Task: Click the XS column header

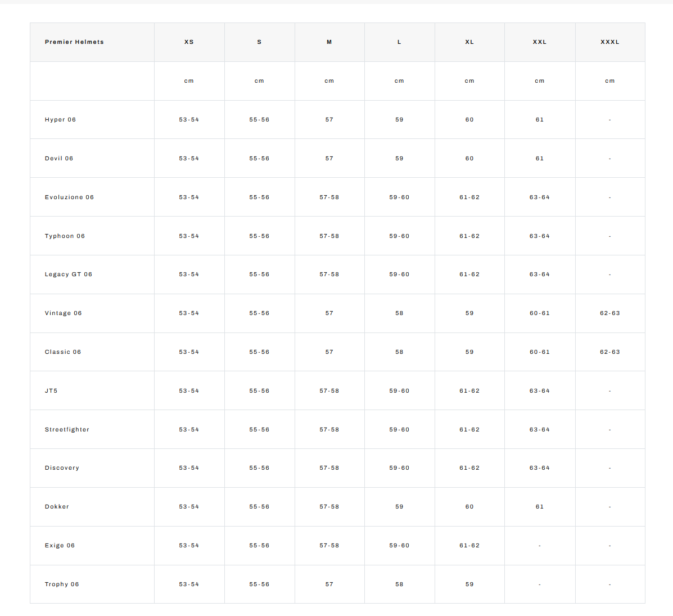Action: (x=189, y=42)
